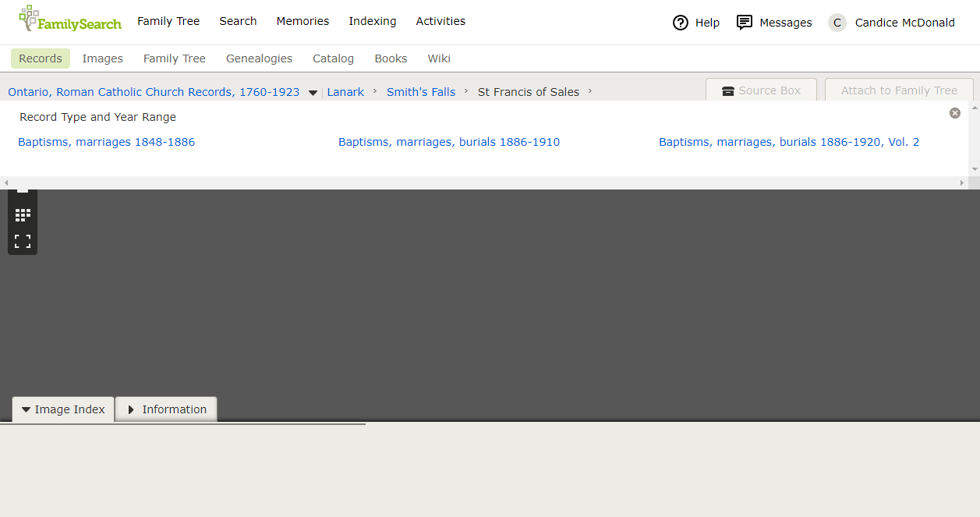Close the Record Type panel

click(954, 113)
